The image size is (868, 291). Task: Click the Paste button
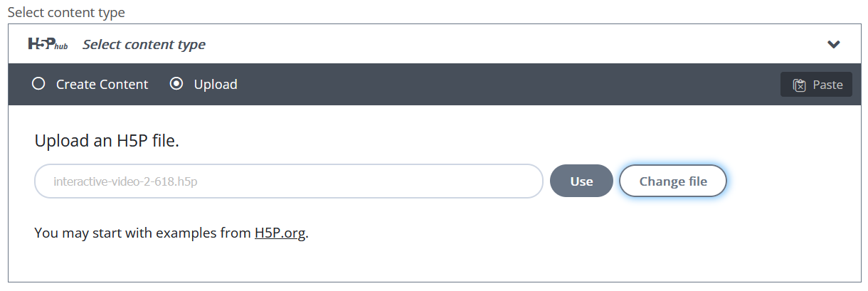(816, 85)
